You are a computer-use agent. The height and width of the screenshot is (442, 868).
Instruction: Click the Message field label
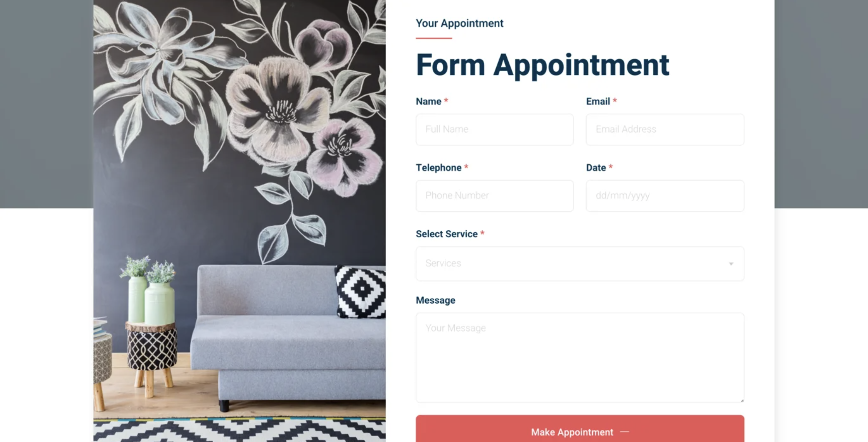click(435, 300)
